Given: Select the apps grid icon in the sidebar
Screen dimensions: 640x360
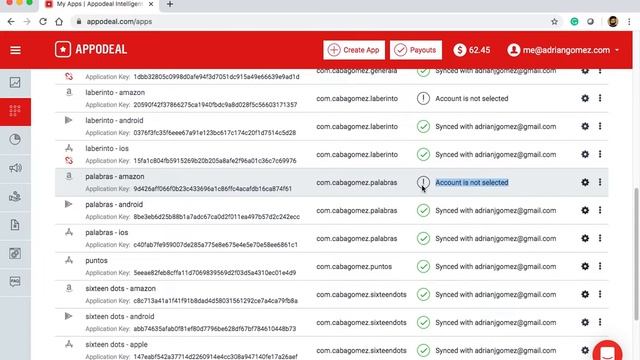Looking at the screenshot, I should pyautogui.click(x=15, y=111).
